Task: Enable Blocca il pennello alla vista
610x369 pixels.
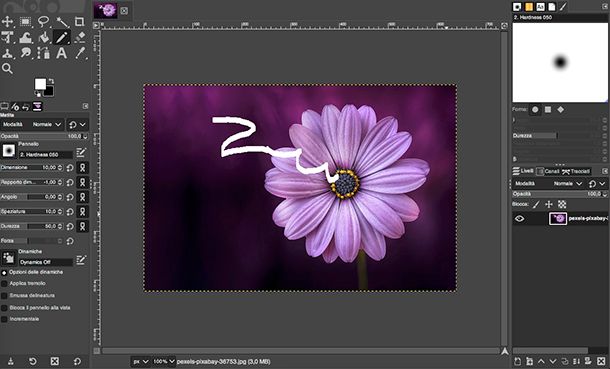Action: (4, 308)
